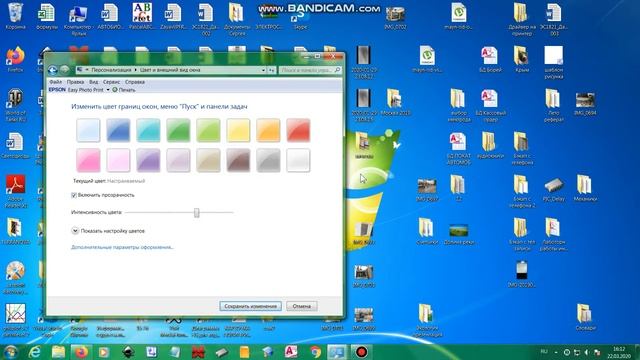Focus the control panel search box

(x=310, y=70)
